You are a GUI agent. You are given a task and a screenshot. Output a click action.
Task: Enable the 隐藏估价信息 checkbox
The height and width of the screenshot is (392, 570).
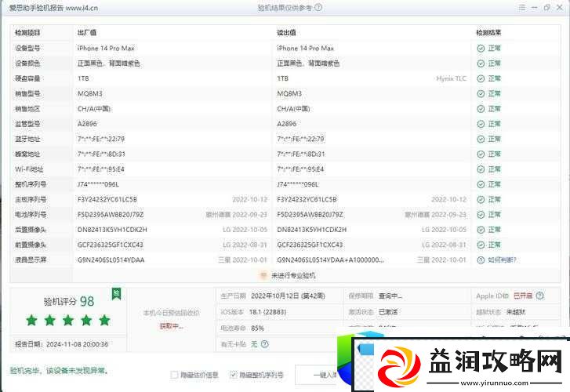coord(174,375)
